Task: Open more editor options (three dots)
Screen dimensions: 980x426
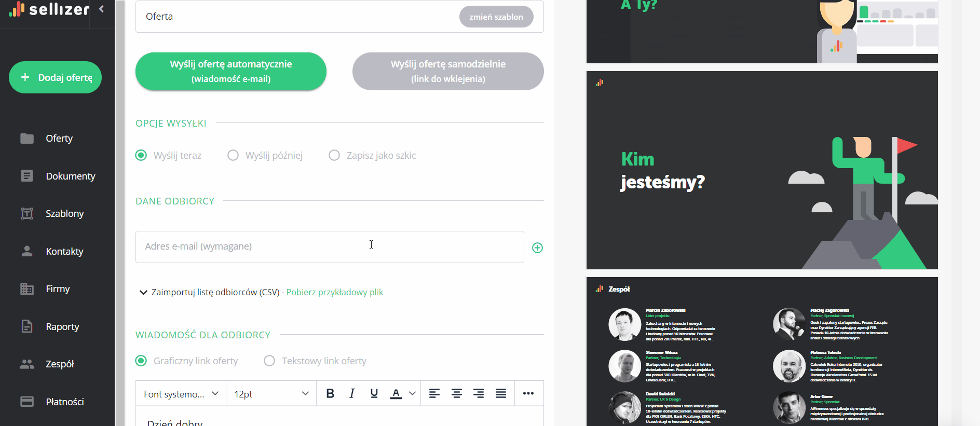Action: [528, 394]
